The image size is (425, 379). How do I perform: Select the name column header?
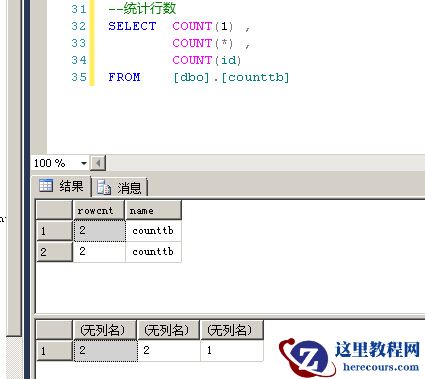pyautogui.click(x=153, y=210)
